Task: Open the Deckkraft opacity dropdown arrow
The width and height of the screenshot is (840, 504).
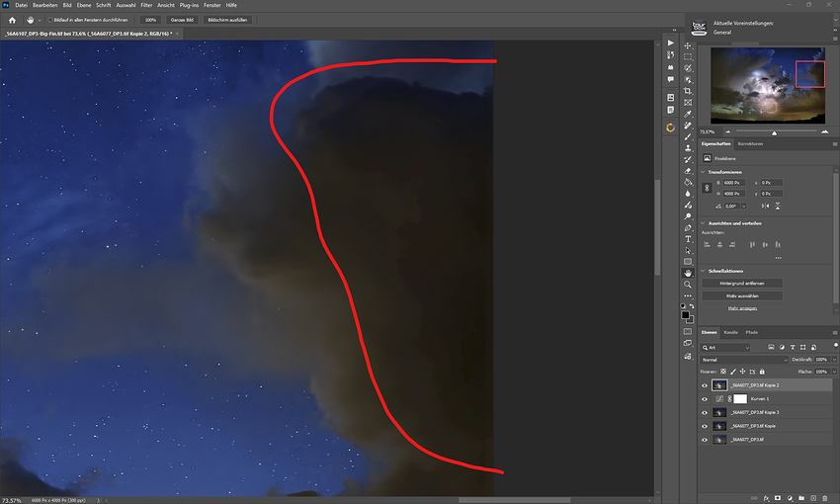Action: (x=835, y=359)
